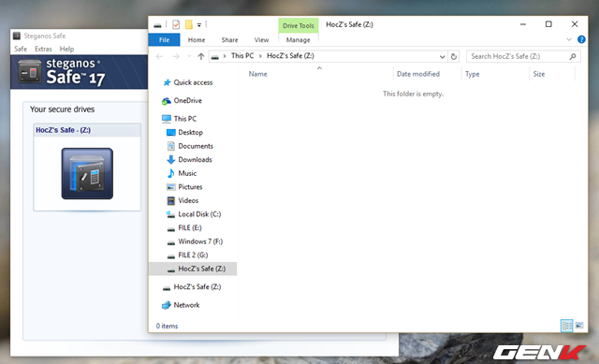The height and width of the screenshot is (364, 599).
Task: Expand the address bar history dropdown
Action: [442, 56]
